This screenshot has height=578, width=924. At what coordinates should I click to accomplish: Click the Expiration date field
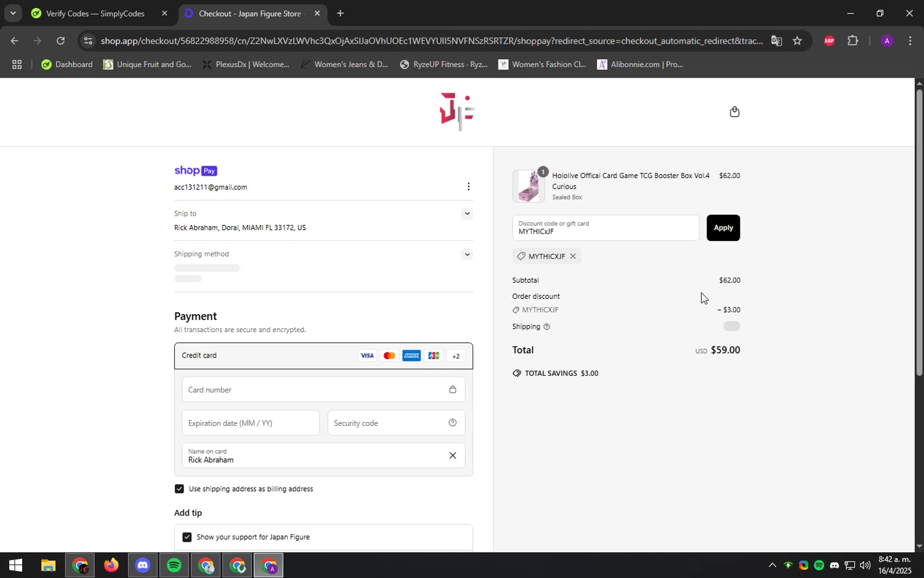click(x=251, y=423)
